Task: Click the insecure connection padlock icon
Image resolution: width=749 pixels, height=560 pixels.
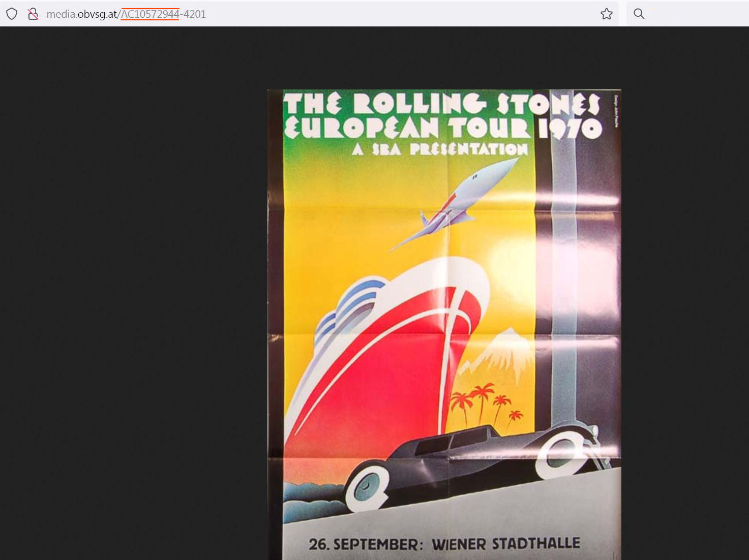Action: tap(33, 14)
